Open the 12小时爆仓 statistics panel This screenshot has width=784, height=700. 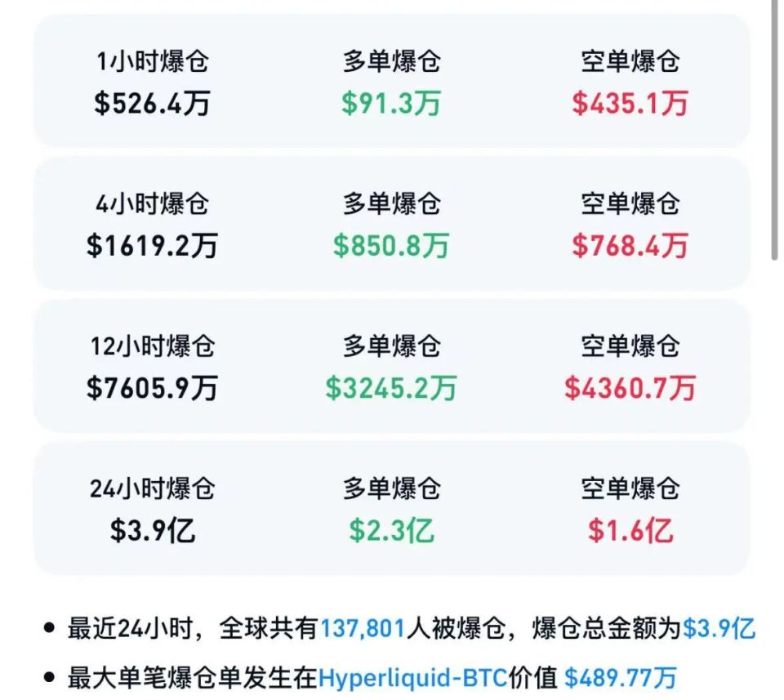(152, 347)
